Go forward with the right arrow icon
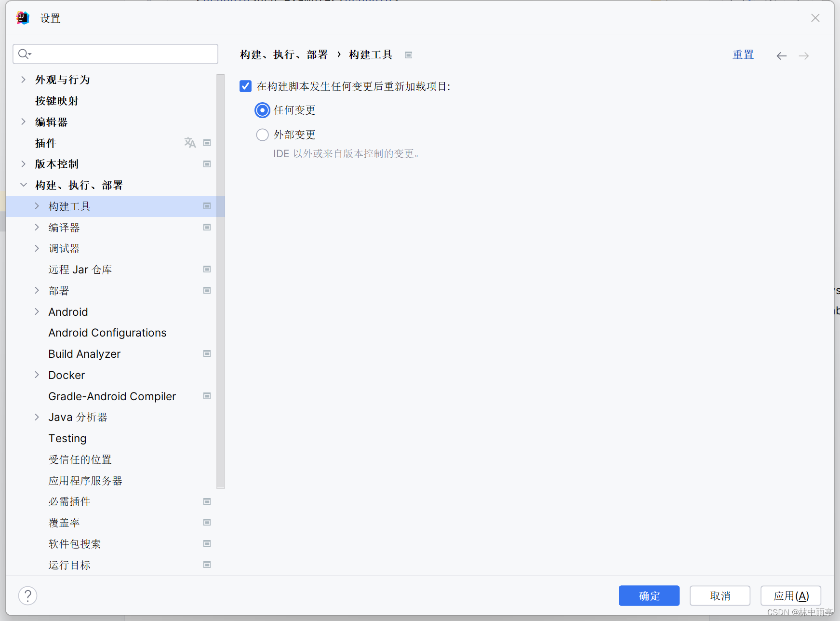The height and width of the screenshot is (621, 840). [x=804, y=56]
